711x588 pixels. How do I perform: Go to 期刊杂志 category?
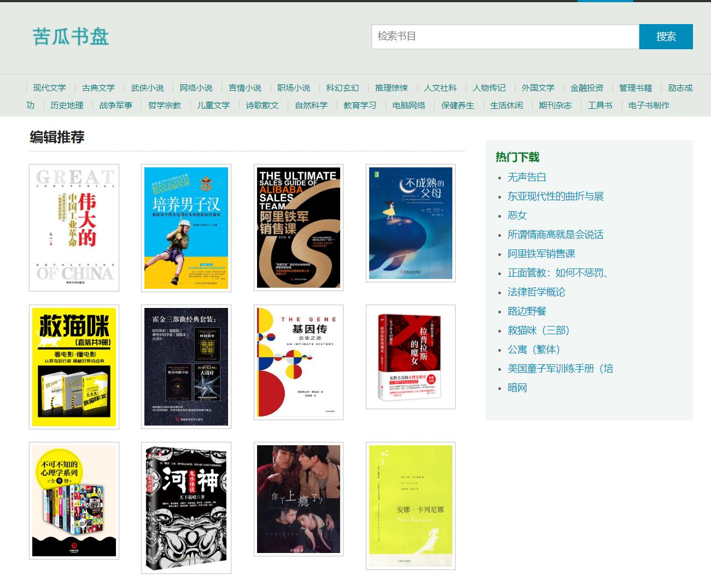tap(555, 106)
